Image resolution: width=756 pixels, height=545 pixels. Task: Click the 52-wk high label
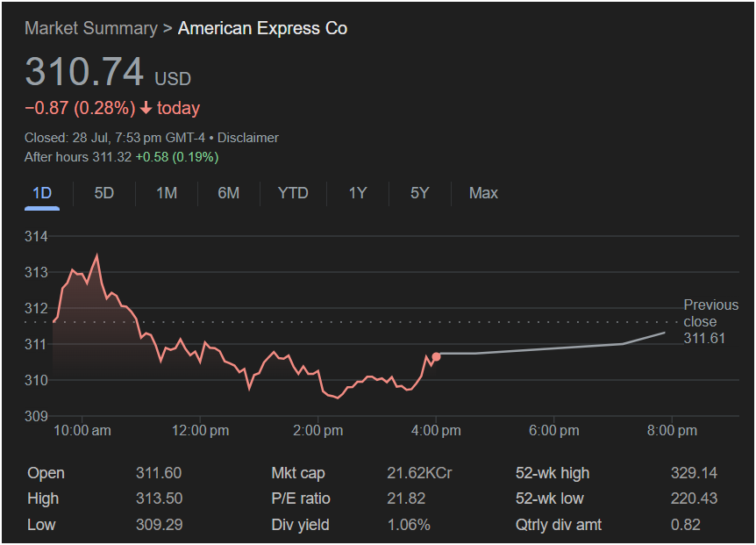[x=553, y=473]
